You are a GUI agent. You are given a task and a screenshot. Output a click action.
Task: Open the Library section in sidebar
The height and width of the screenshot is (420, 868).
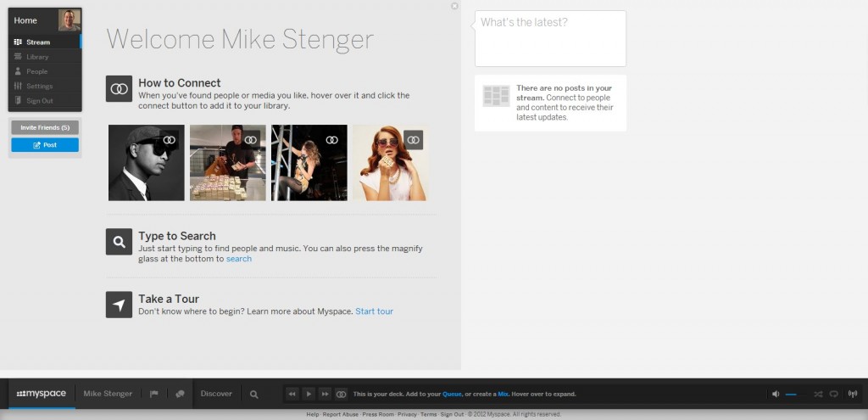click(45, 57)
